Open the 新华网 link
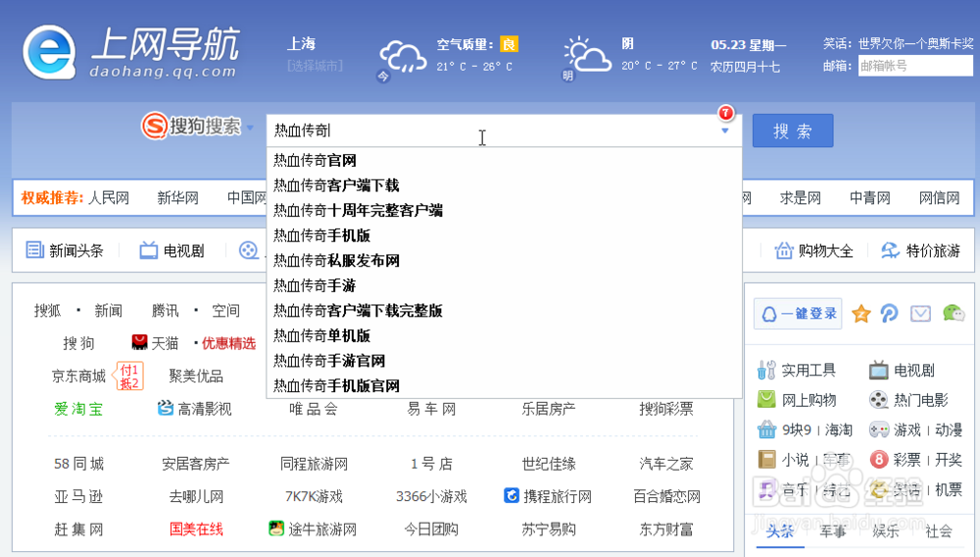This screenshot has height=557, width=980. (x=177, y=198)
